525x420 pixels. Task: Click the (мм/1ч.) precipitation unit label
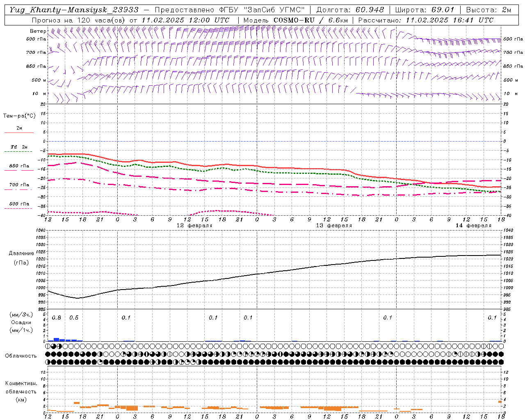pos(21,330)
